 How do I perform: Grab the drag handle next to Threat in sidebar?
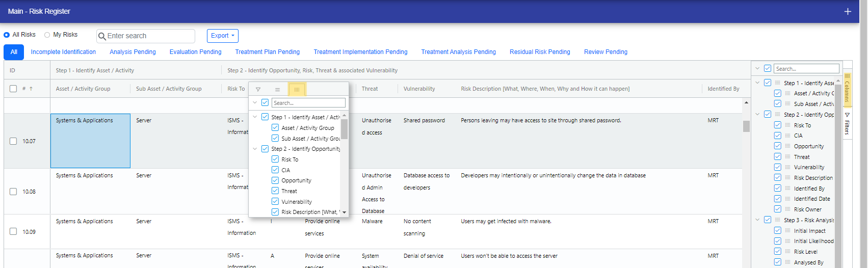(x=787, y=157)
